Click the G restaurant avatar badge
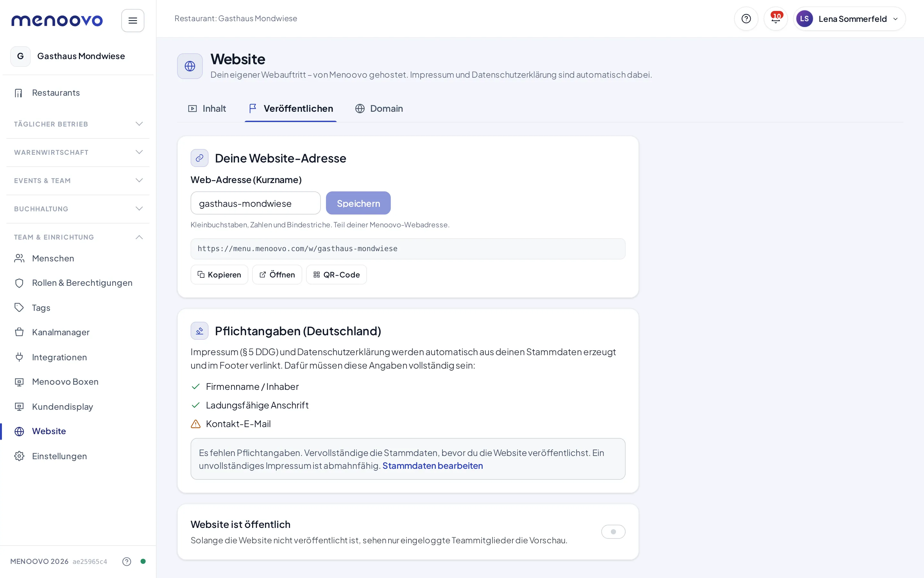 [x=20, y=56]
